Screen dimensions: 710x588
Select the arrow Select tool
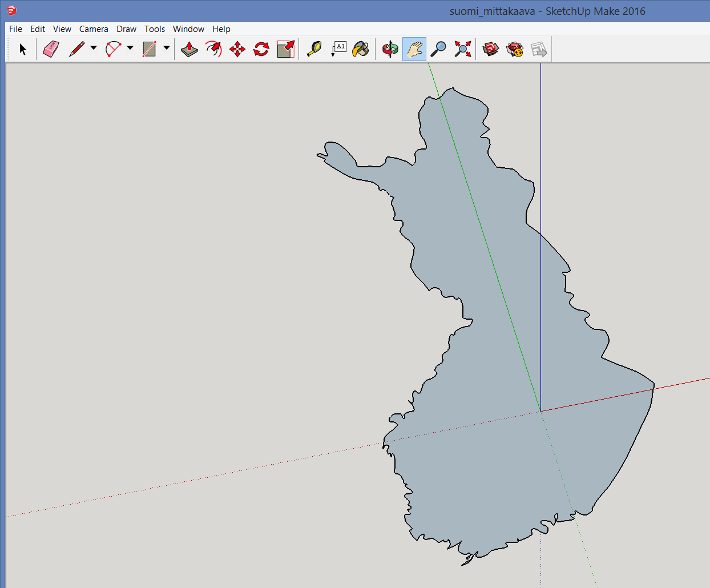pos(23,50)
